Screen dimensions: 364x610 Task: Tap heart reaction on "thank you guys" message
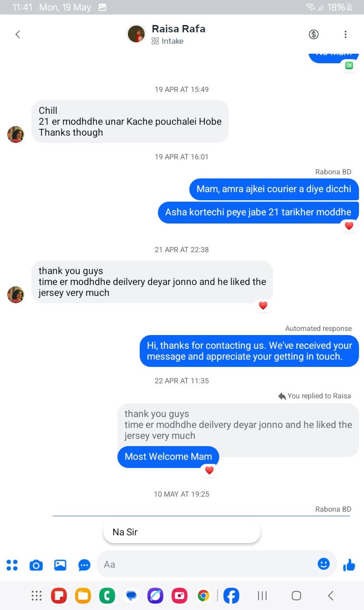click(263, 306)
